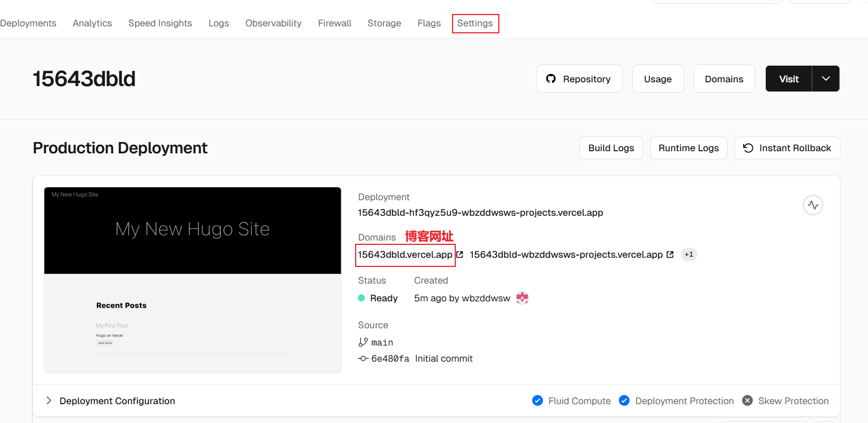Click the green Ready status indicator
Screen dimensions: 868x423
pyautogui.click(x=362, y=298)
